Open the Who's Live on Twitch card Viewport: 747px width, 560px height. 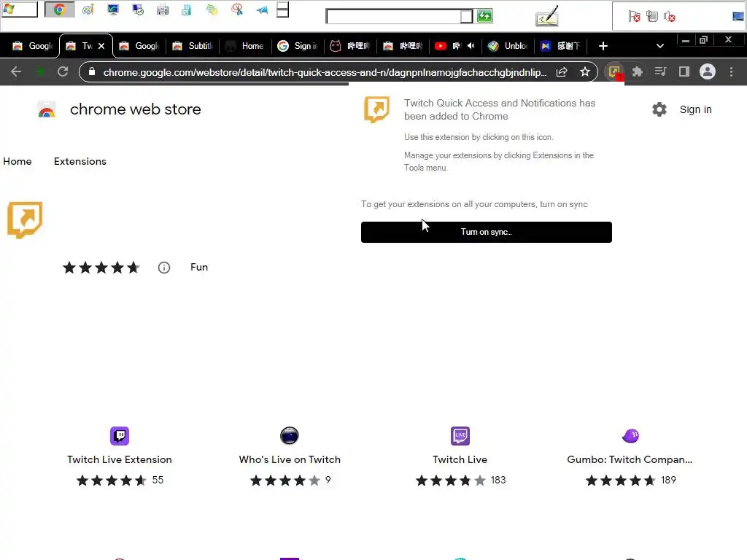point(290,456)
